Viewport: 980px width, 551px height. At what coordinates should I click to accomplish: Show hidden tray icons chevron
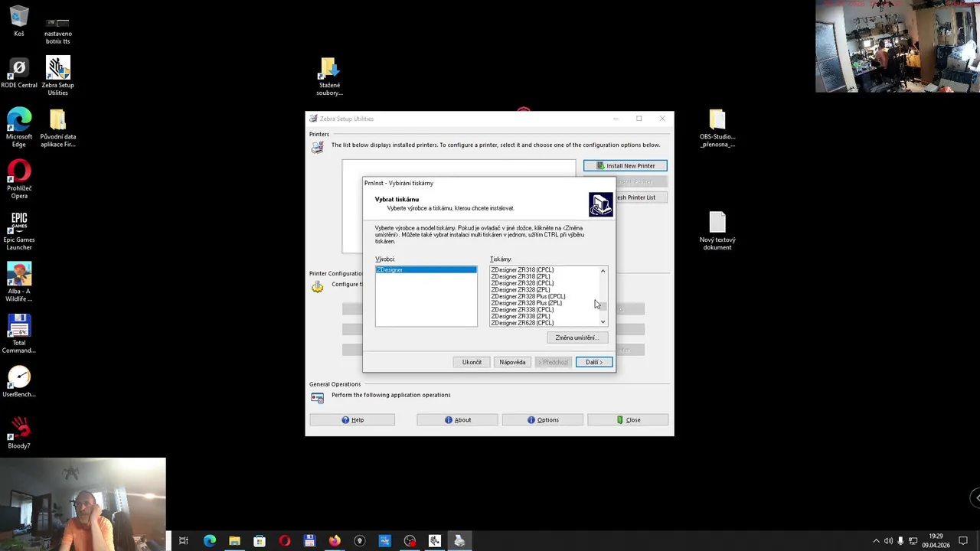click(877, 541)
